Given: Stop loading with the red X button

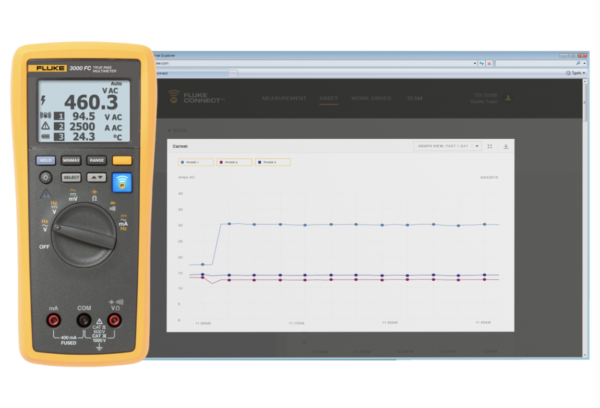Looking at the screenshot, I should click(489, 63).
